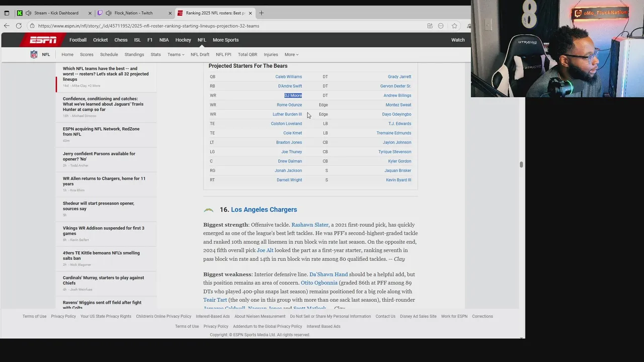The image size is (644, 362).
Task: Open Los Angeles Chargers heading link
Action: click(264, 210)
